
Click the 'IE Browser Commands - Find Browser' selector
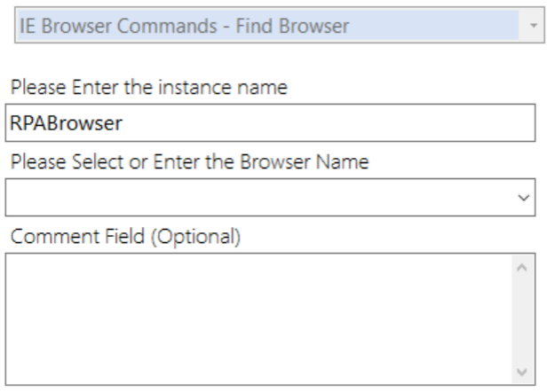click(x=266, y=28)
